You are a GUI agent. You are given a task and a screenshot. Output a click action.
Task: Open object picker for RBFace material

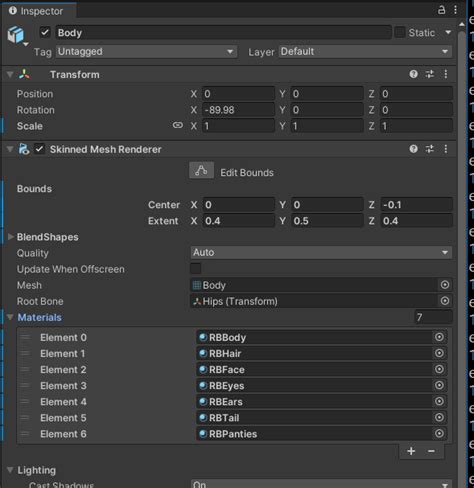(x=439, y=369)
